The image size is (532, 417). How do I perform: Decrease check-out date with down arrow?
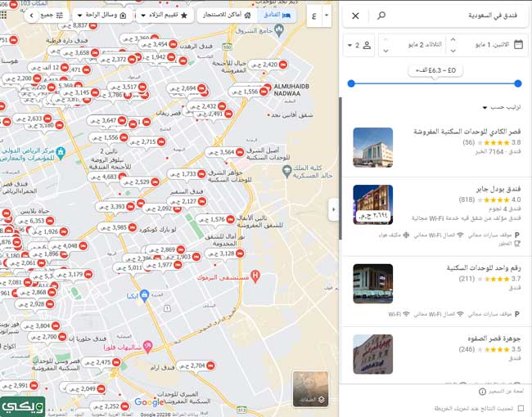[385, 51]
